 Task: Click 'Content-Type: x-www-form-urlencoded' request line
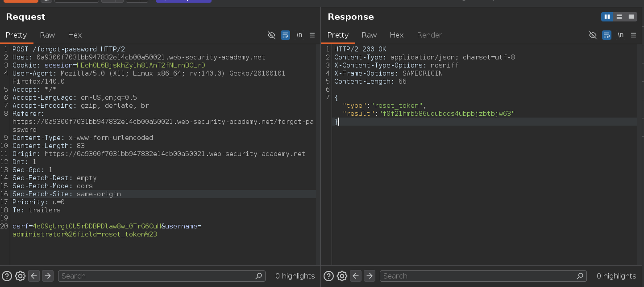[83, 138]
